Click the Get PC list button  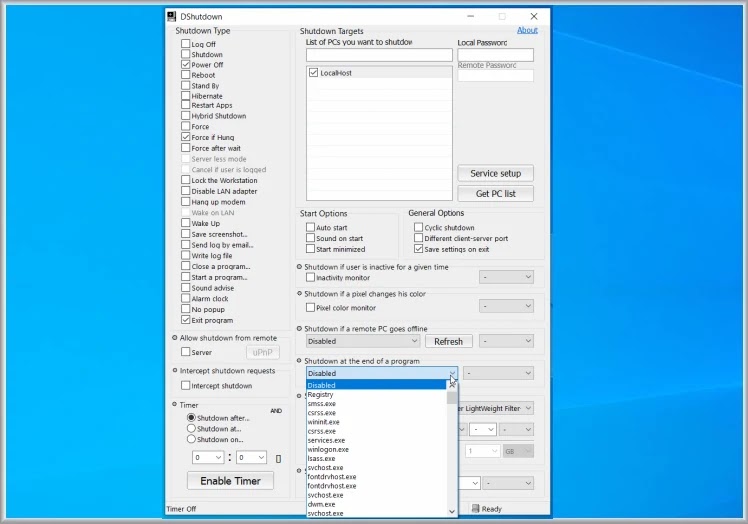[x=496, y=193]
